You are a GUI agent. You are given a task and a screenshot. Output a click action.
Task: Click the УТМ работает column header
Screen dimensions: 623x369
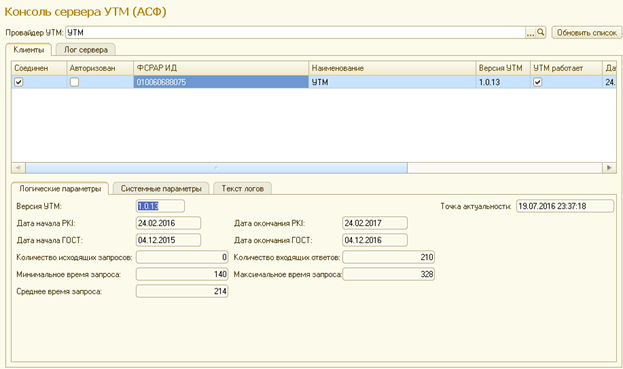click(x=566, y=68)
